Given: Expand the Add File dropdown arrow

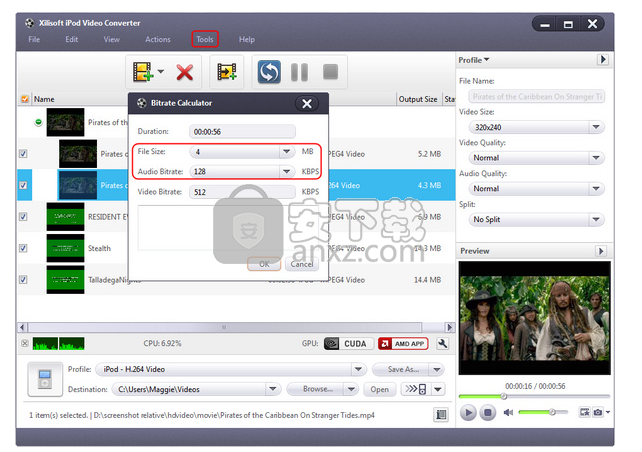Looking at the screenshot, I should coord(161,72).
